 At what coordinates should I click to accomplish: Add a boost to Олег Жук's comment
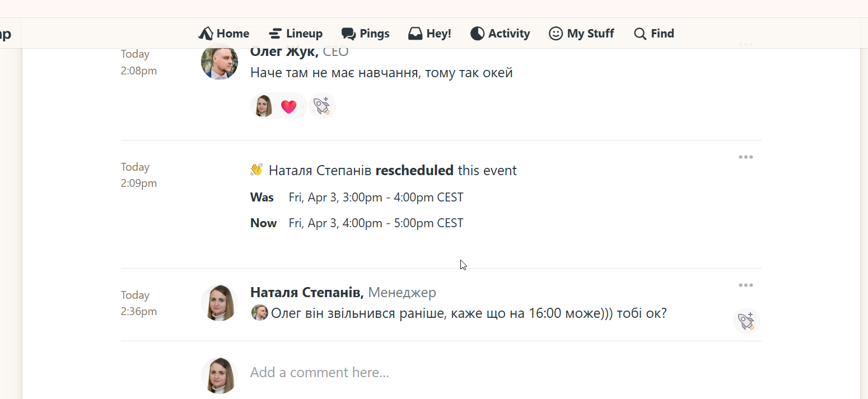(321, 106)
